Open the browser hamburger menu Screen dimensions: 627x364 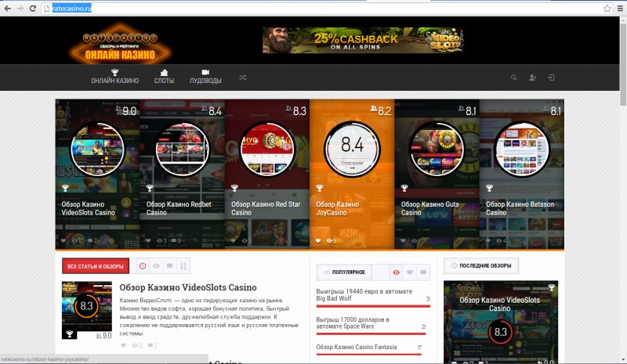[620, 8]
